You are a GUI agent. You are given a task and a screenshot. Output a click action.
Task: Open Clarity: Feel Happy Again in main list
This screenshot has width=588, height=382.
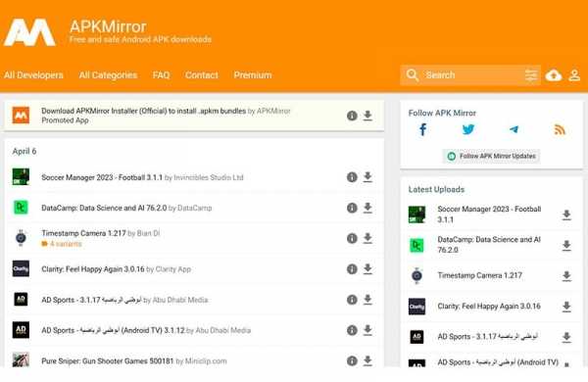coord(93,269)
